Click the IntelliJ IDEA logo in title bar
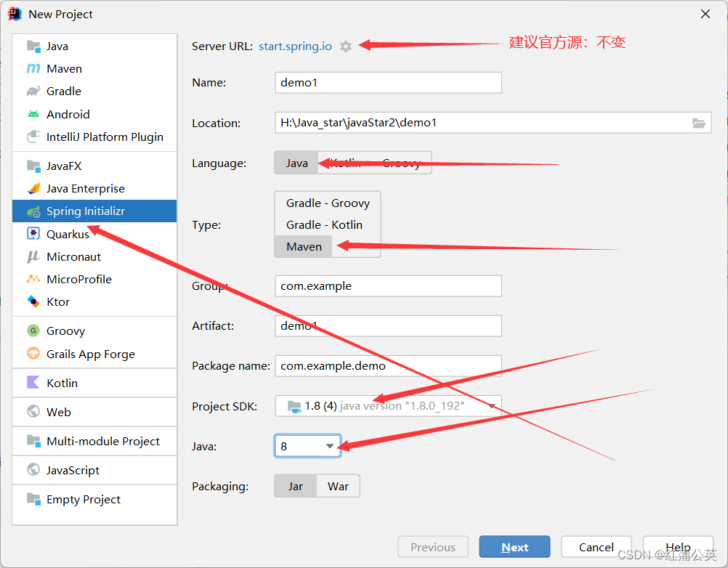 pos(15,14)
